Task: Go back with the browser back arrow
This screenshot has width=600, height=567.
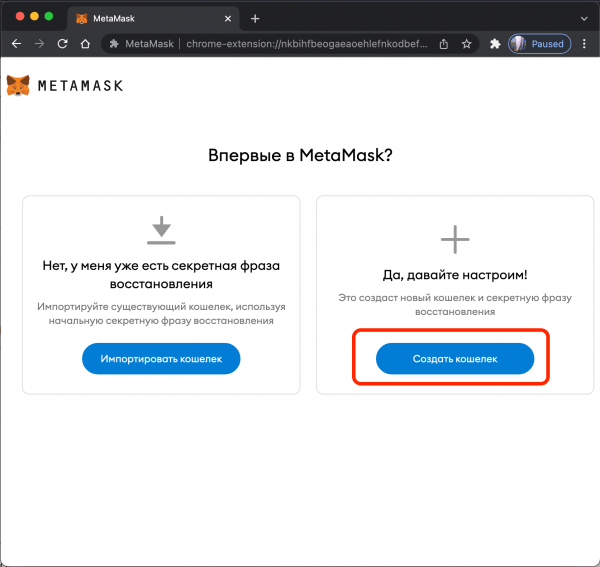Action: click(x=16, y=44)
